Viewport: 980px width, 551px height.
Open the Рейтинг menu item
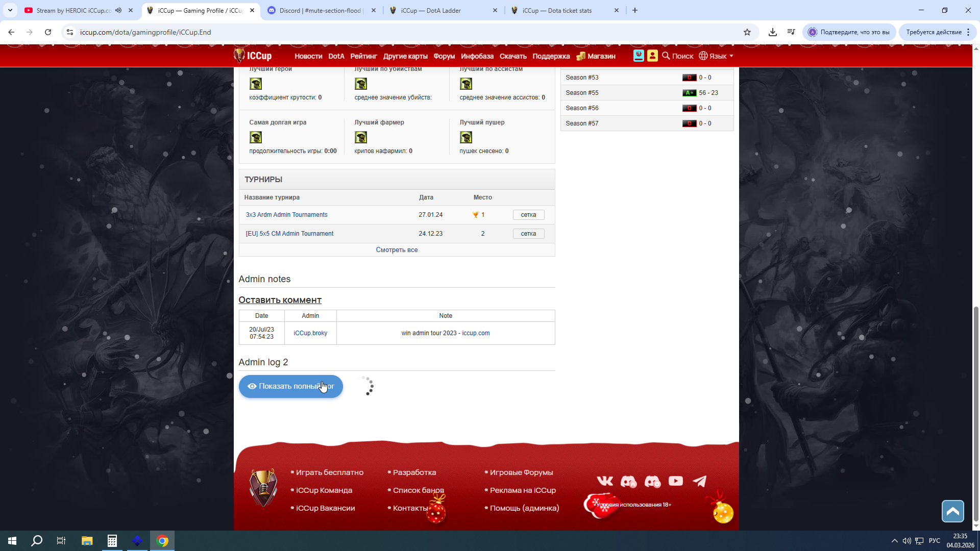[x=363, y=56]
